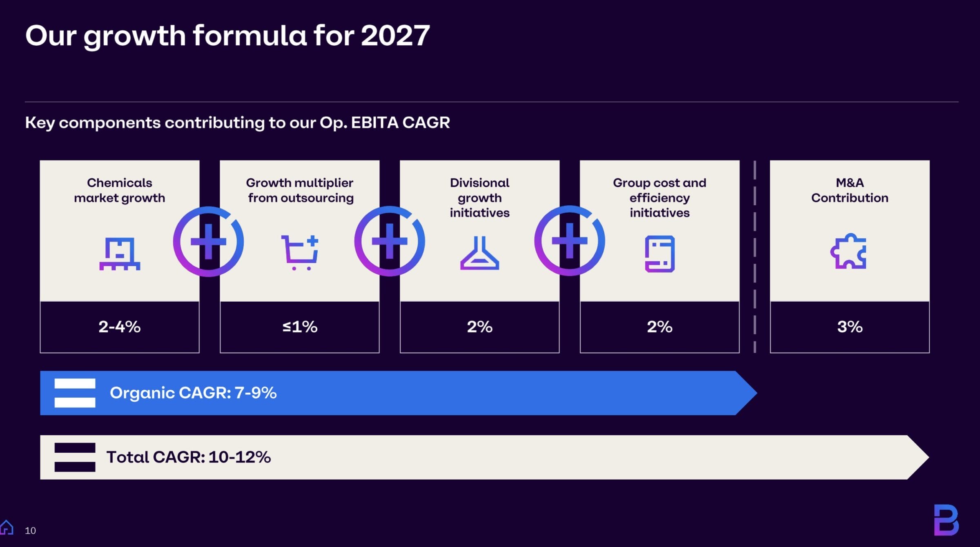Select the Total CAGR: 10-12% label
The height and width of the screenshot is (547, 980).
pyautogui.click(x=189, y=457)
